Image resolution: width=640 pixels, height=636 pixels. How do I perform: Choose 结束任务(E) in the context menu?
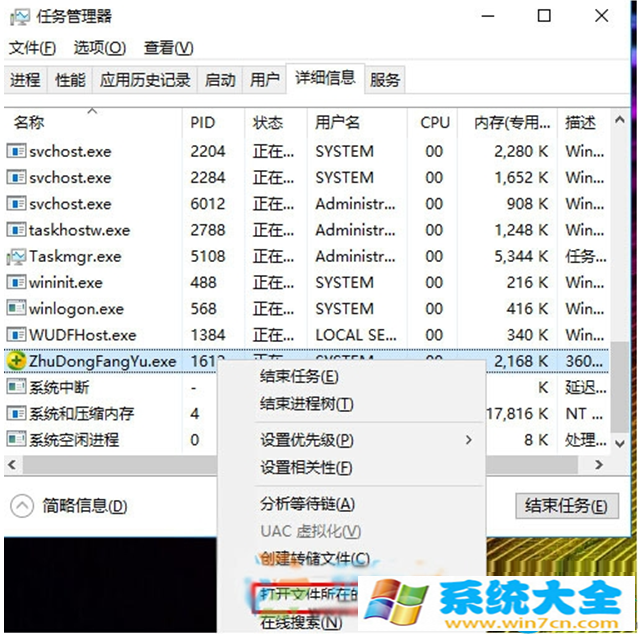click(x=299, y=376)
